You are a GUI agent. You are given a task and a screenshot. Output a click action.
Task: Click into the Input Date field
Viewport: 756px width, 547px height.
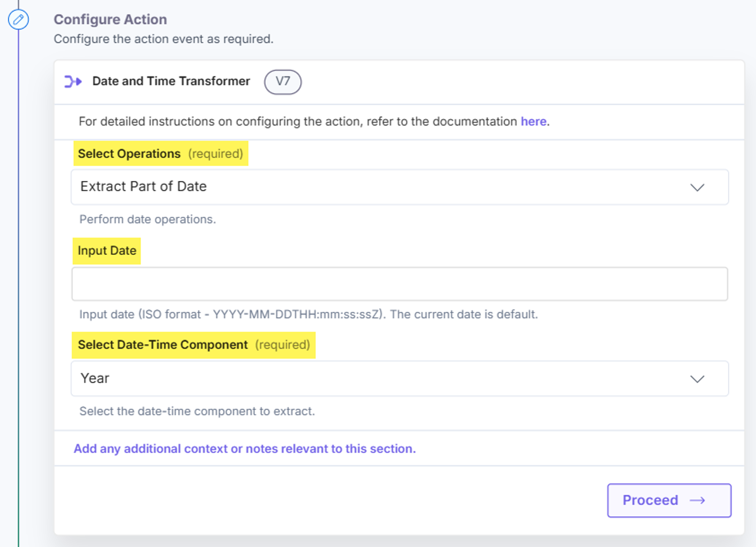[x=400, y=284]
